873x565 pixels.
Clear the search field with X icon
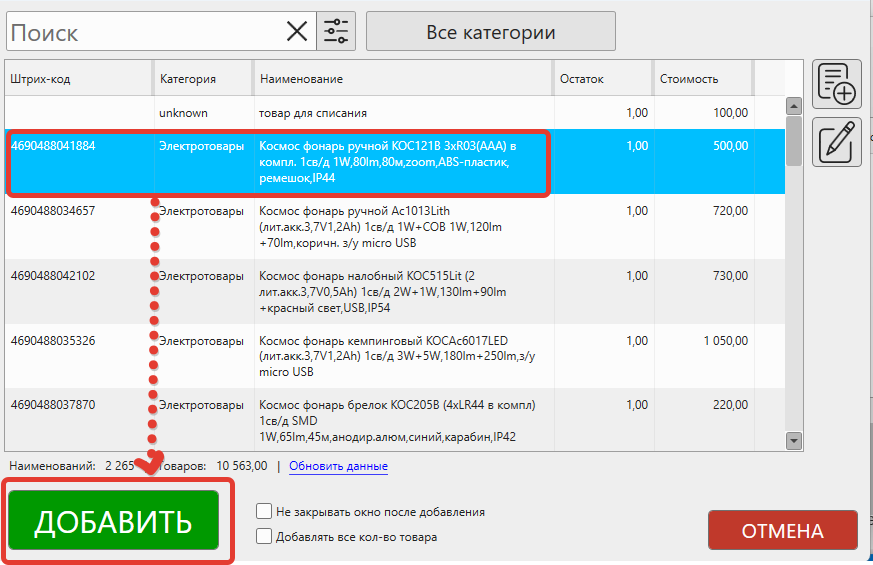297,32
